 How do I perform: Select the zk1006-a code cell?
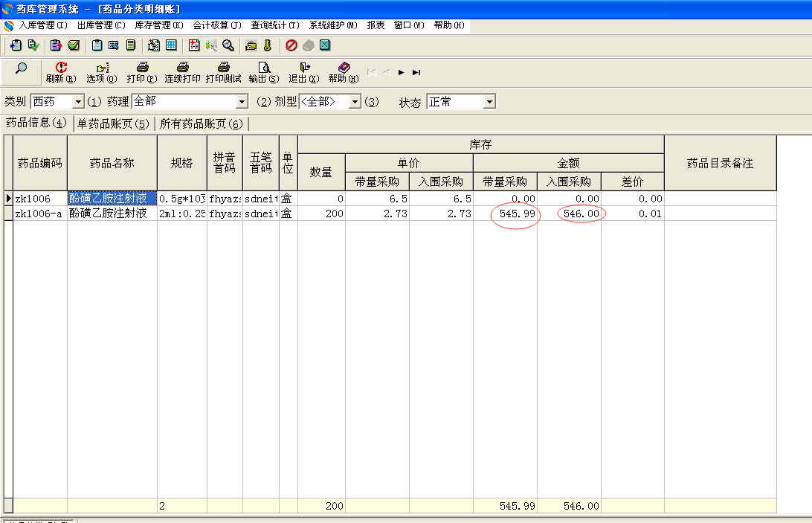[x=40, y=214]
